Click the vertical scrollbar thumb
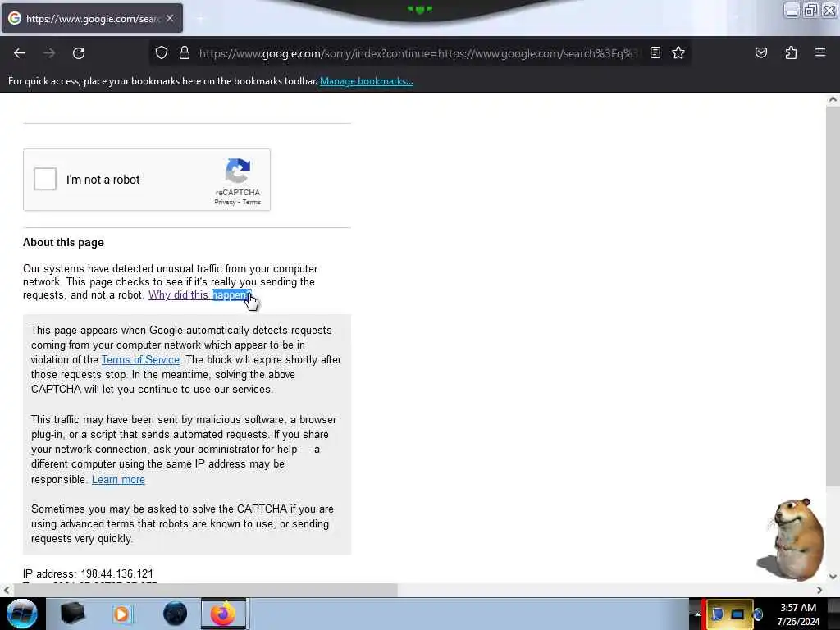840x630 pixels. tap(833, 295)
